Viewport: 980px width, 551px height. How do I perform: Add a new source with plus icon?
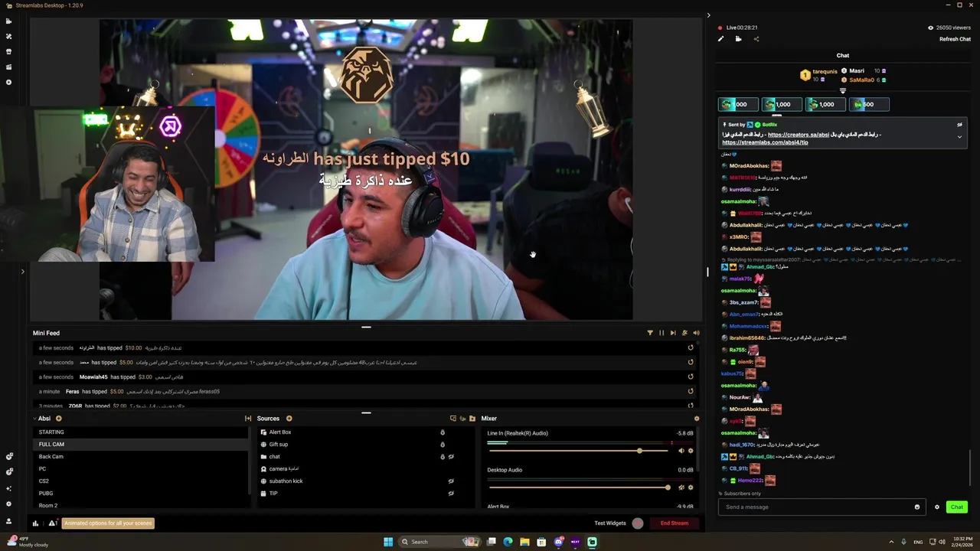pos(289,419)
